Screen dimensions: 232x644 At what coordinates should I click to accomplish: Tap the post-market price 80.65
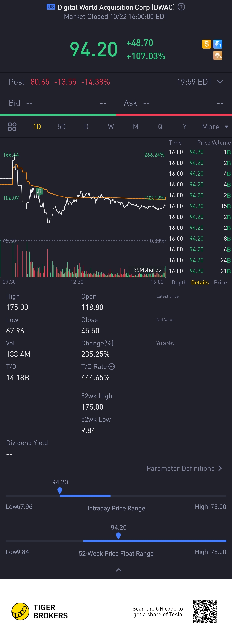(x=40, y=82)
